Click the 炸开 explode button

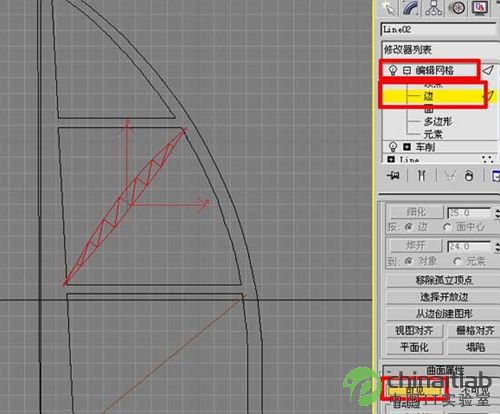pyautogui.click(x=416, y=245)
